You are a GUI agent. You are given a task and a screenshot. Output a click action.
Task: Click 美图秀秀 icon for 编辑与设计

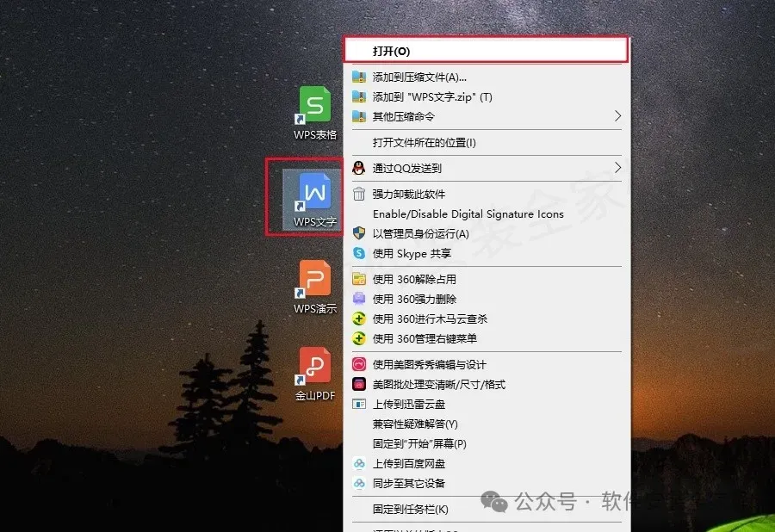coord(359,364)
